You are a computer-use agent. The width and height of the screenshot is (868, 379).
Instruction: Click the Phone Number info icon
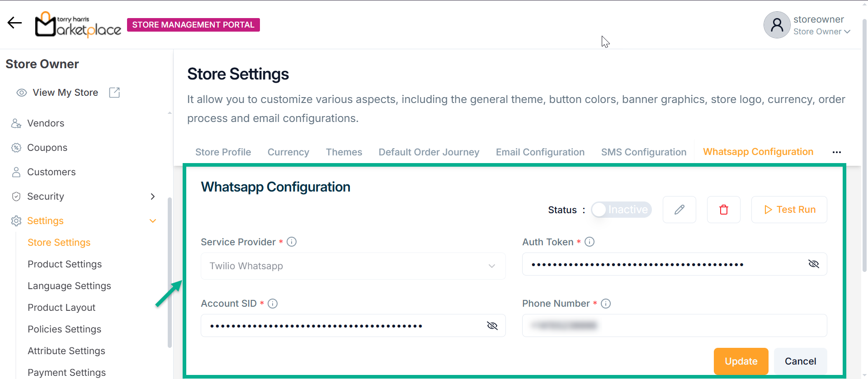(x=606, y=304)
